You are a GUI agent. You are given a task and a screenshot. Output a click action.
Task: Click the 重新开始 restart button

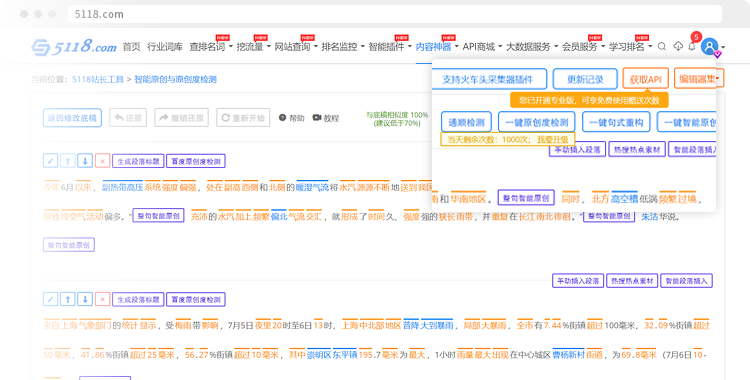pos(243,118)
